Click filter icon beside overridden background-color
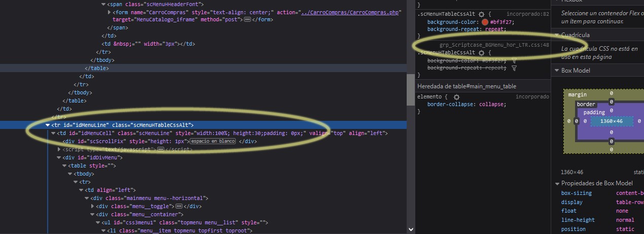The width and height of the screenshot is (644, 234). (x=514, y=60)
